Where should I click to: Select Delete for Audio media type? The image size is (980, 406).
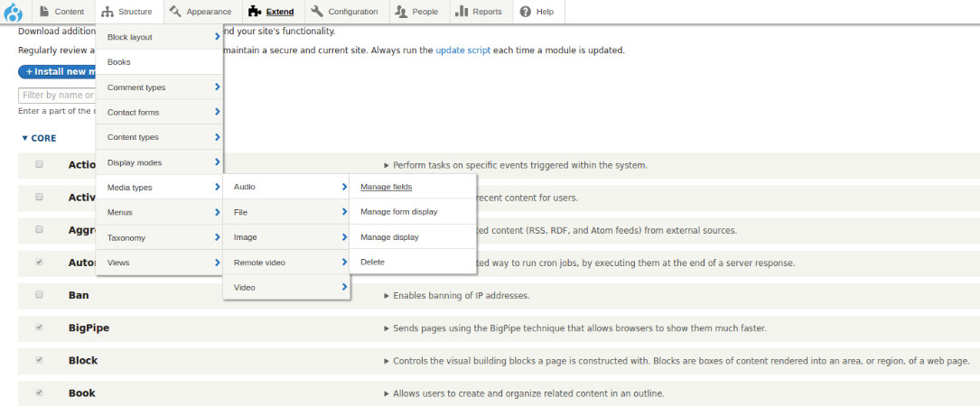pyautogui.click(x=413, y=263)
